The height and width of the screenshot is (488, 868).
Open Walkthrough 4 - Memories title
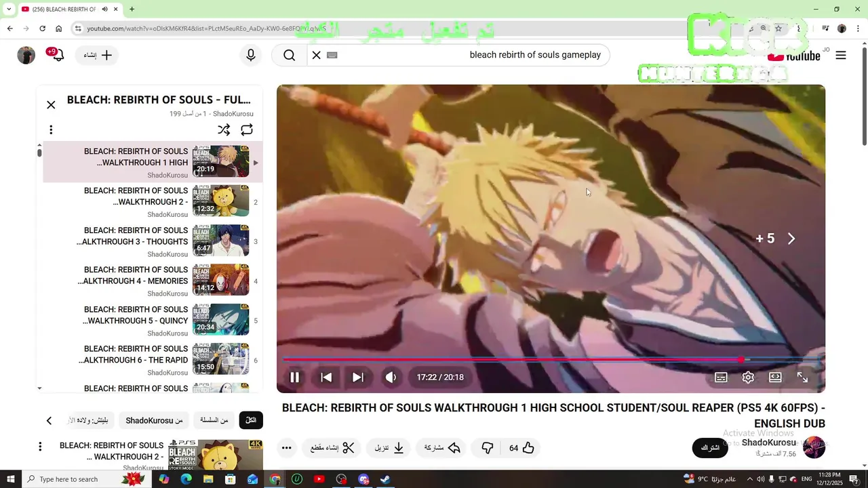click(x=133, y=275)
